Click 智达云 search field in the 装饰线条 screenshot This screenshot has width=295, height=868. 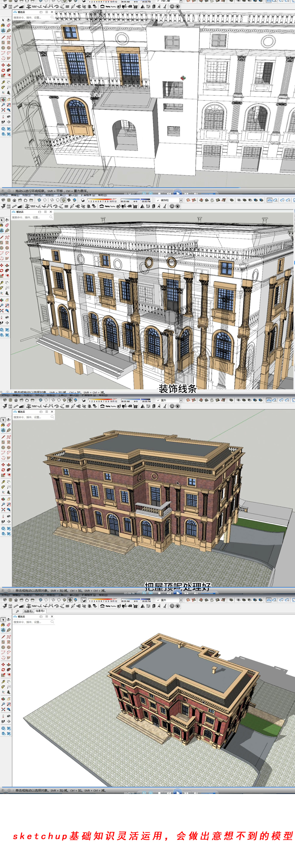click(32, 217)
